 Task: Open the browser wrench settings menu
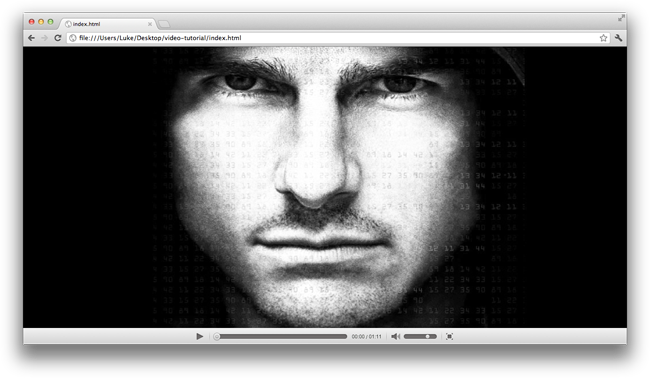(x=618, y=38)
